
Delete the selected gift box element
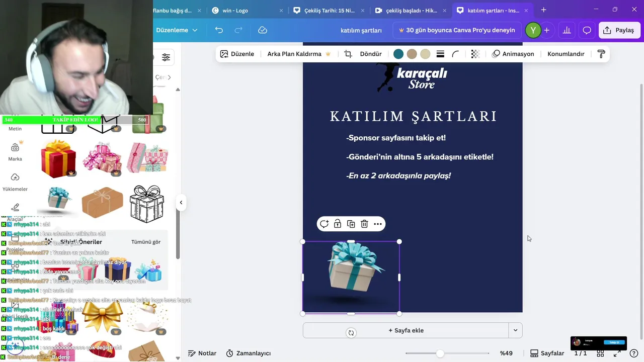click(x=364, y=224)
